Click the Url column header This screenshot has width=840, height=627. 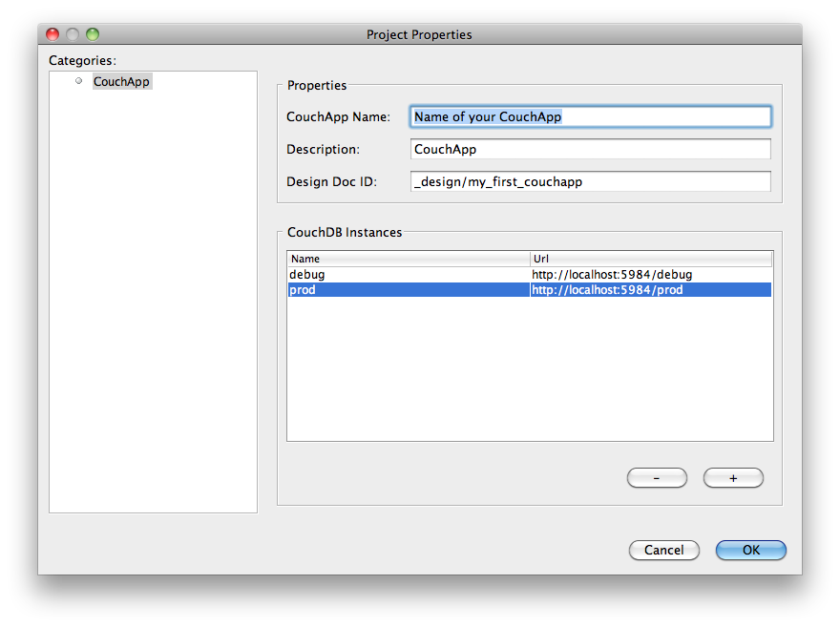pos(651,259)
